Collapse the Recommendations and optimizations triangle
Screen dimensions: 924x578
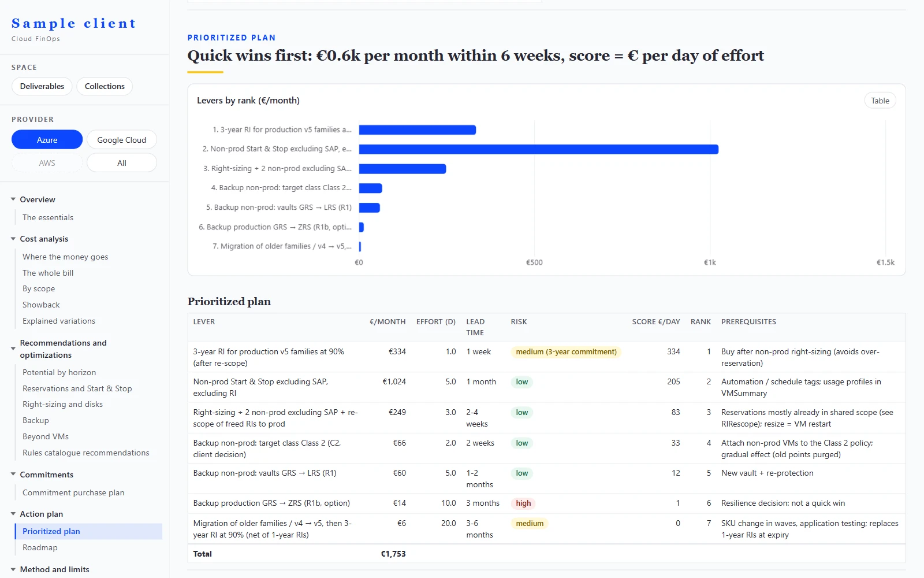(x=13, y=349)
